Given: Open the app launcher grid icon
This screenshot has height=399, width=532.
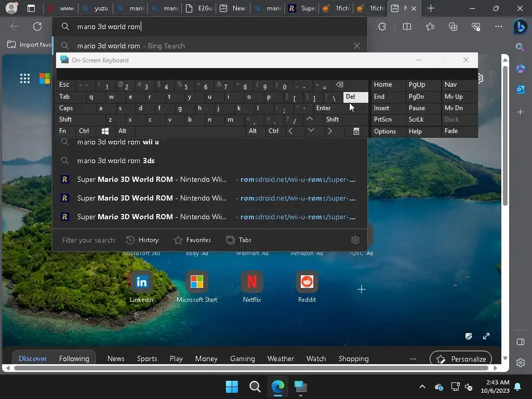Looking at the screenshot, I should click(25, 78).
